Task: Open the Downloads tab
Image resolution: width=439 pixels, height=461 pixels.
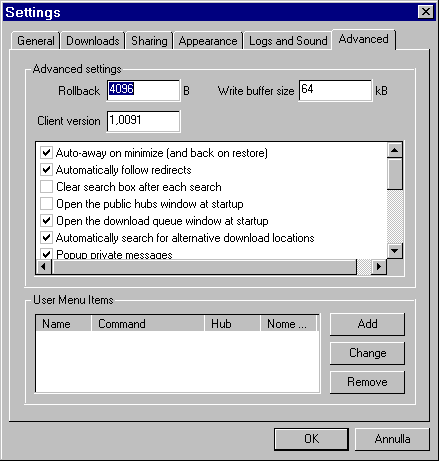Action: (93, 41)
